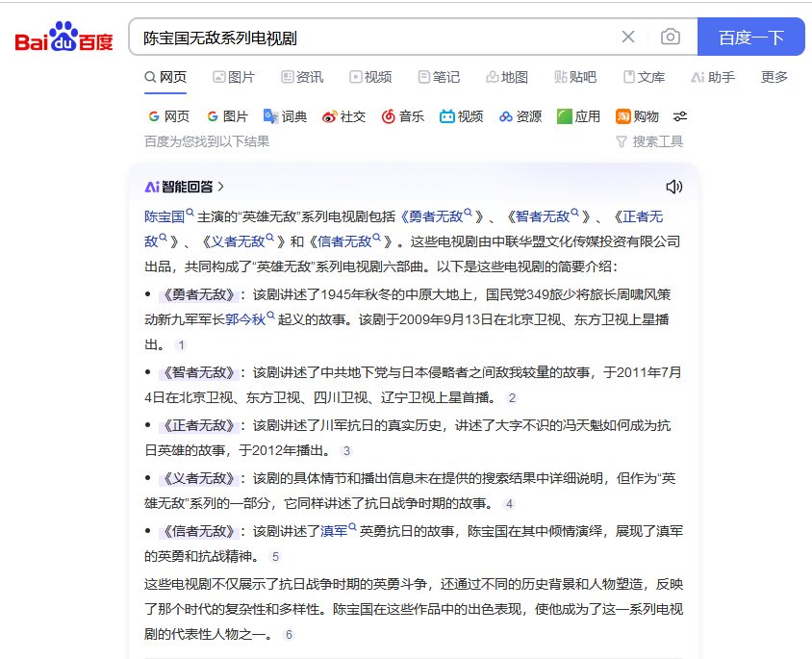Open camera image search
The height and width of the screenshot is (659, 812).
671,38
